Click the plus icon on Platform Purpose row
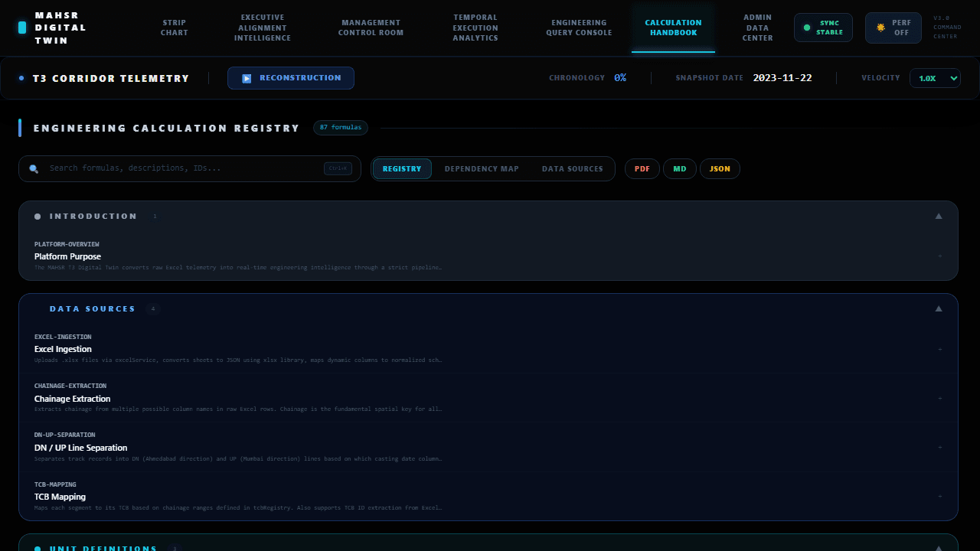The height and width of the screenshot is (551, 980). (x=940, y=256)
